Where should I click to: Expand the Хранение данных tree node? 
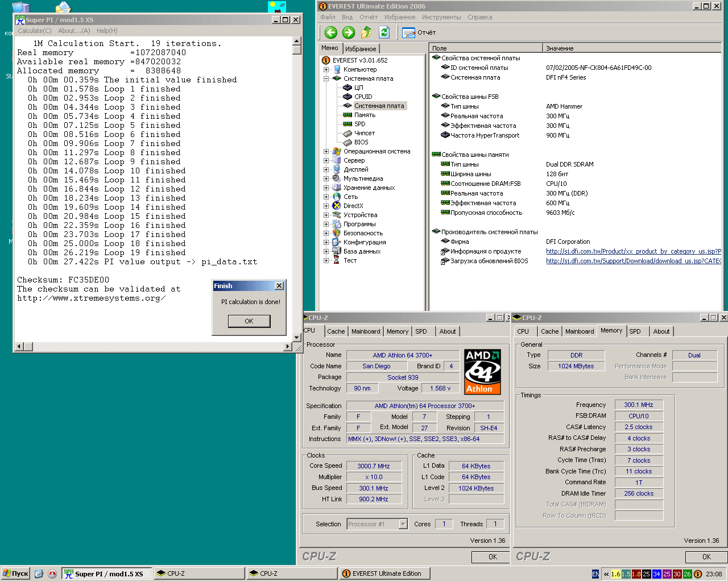click(326, 188)
